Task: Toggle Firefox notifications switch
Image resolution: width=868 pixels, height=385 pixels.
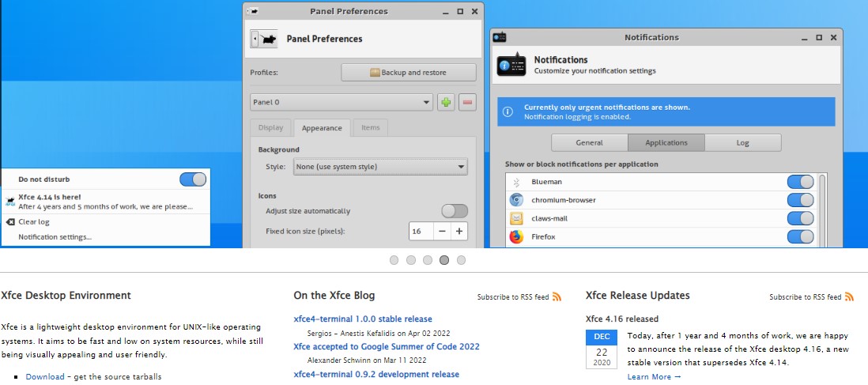Action: point(801,236)
